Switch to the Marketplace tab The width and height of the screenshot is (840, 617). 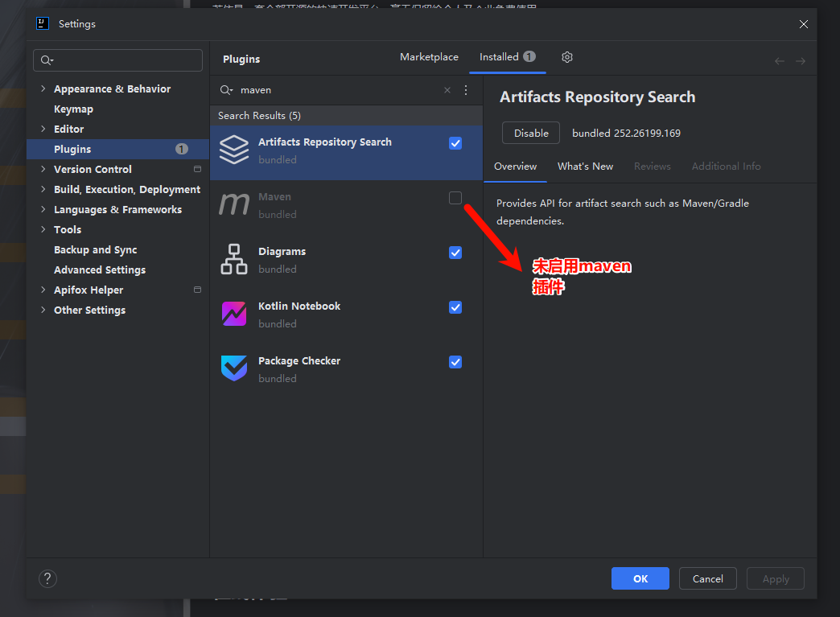429,57
